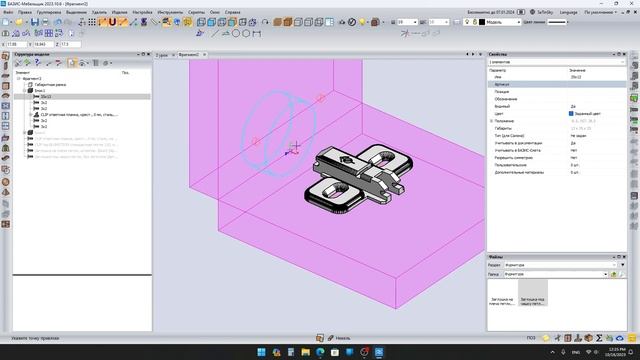Open a file using the yellow folder icon
The height and width of the screenshot is (360, 640).
[19, 22]
